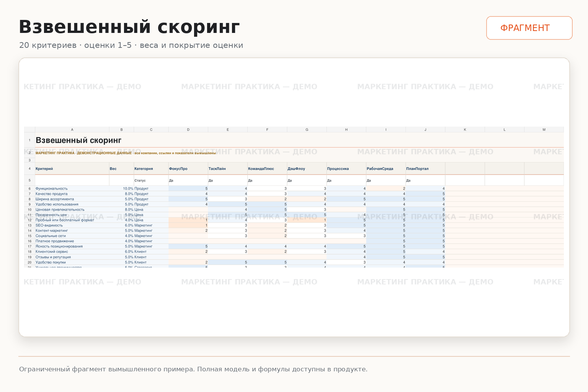This screenshot has width=588, height=392.
Task: Click the orange demo data notice in row 2
Action: point(126,153)
